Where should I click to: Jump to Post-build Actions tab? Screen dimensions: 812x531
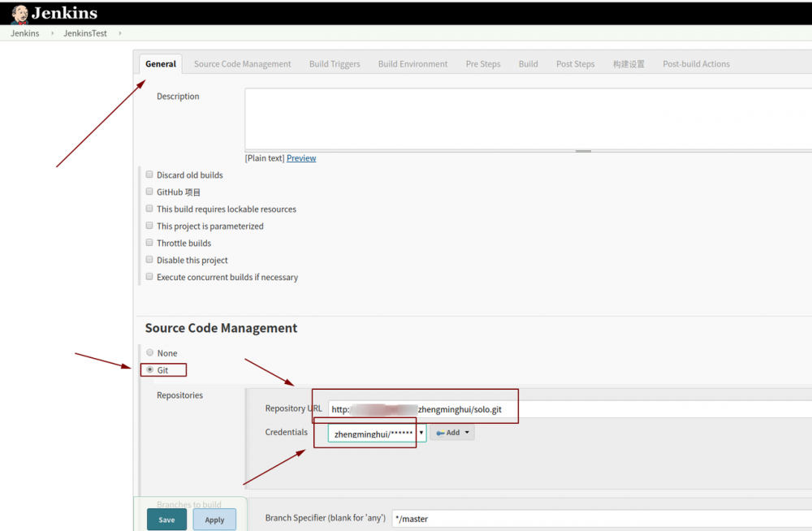point(696,63)
